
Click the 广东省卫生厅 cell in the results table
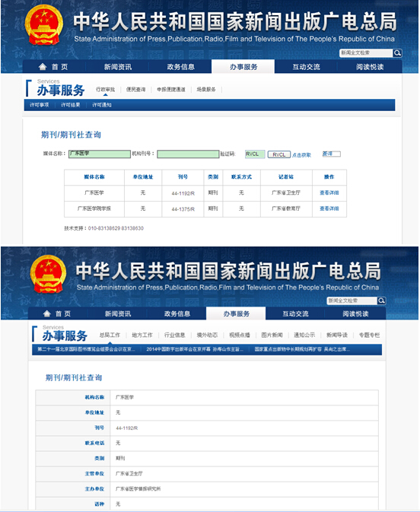point(286,193)
